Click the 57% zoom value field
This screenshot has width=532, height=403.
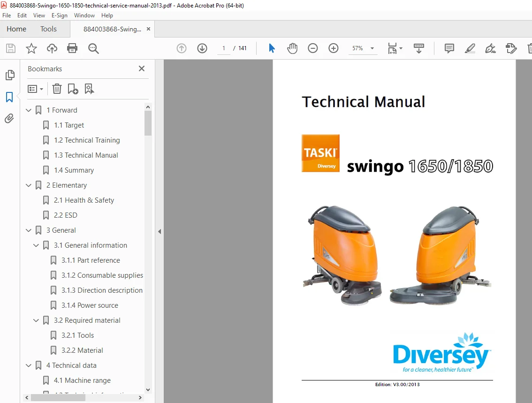pos(357,48)
